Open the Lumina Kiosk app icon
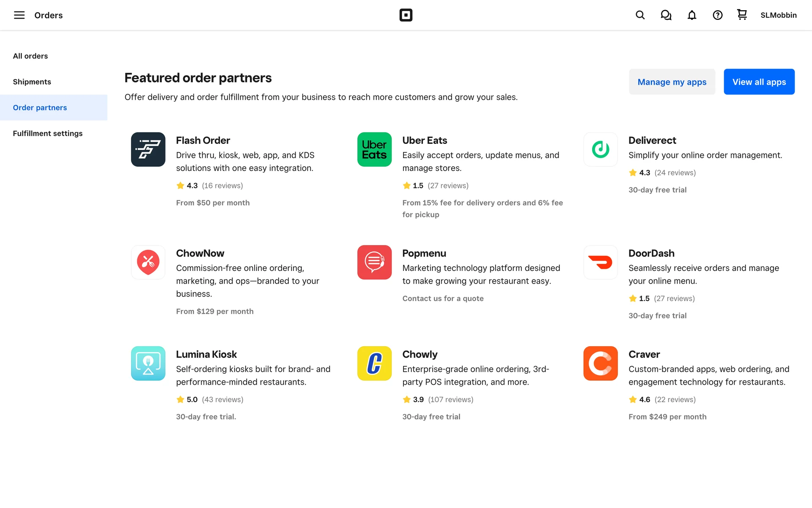Screen dimensions: 812x508 [x=148, y=363]
